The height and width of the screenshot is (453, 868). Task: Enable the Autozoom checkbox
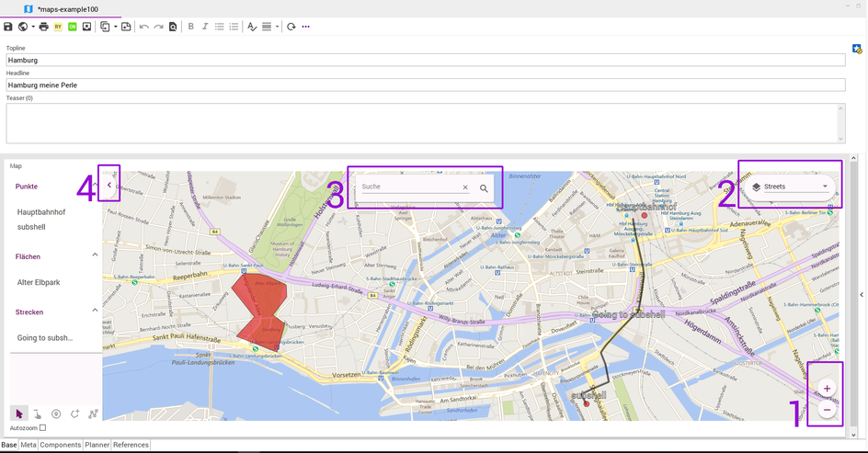(42, 427)
